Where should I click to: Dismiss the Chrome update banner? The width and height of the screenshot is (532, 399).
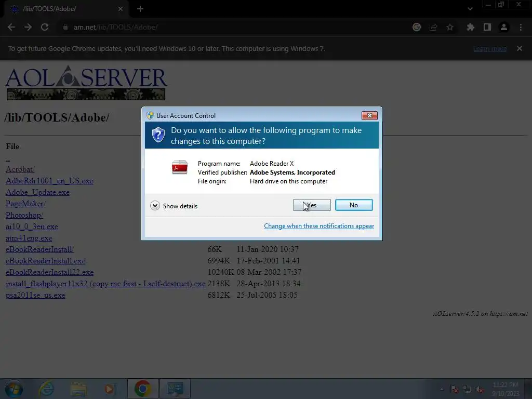click(520, 48)
